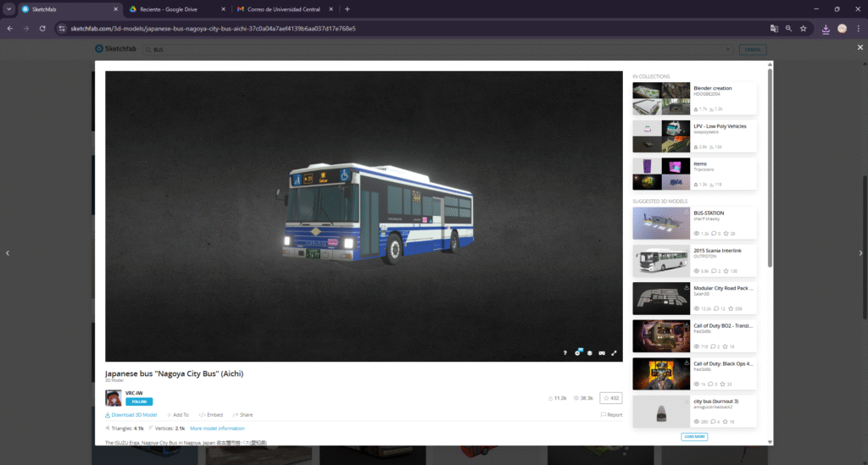Click the Follow button for VRC-IW
Viewport: 868px width, 465px height.
coord(138,401)
